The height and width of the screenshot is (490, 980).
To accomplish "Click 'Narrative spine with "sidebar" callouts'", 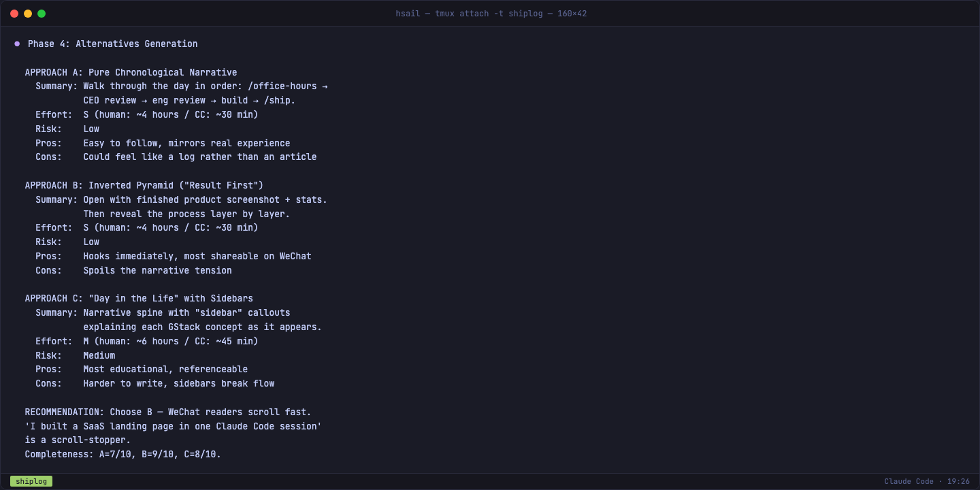I will 187,312.
